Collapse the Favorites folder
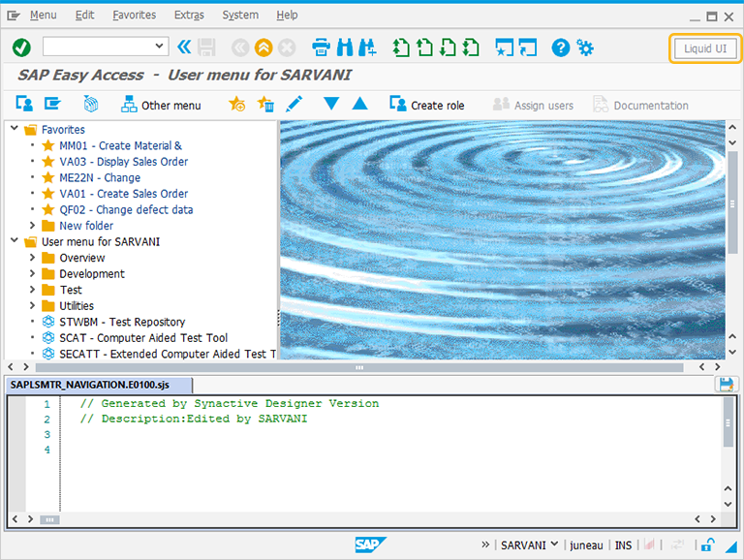Viewport: 744px width, 560px height. pos(15,128)
